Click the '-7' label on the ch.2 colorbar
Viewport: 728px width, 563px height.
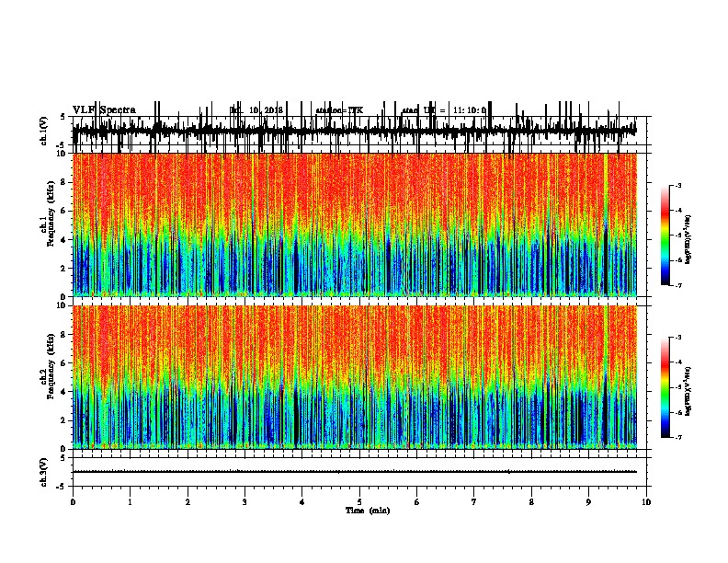pyautogui.click(x=678, y=437)
